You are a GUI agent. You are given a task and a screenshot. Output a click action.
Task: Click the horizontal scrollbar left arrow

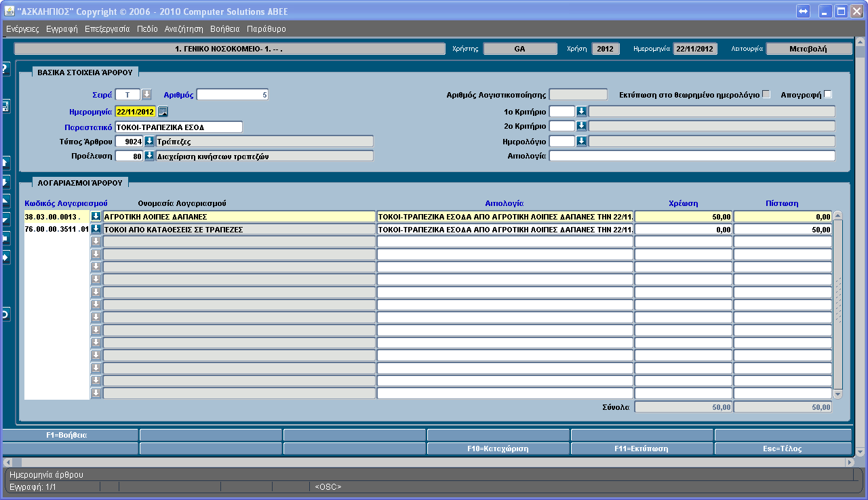pos(7,461)
